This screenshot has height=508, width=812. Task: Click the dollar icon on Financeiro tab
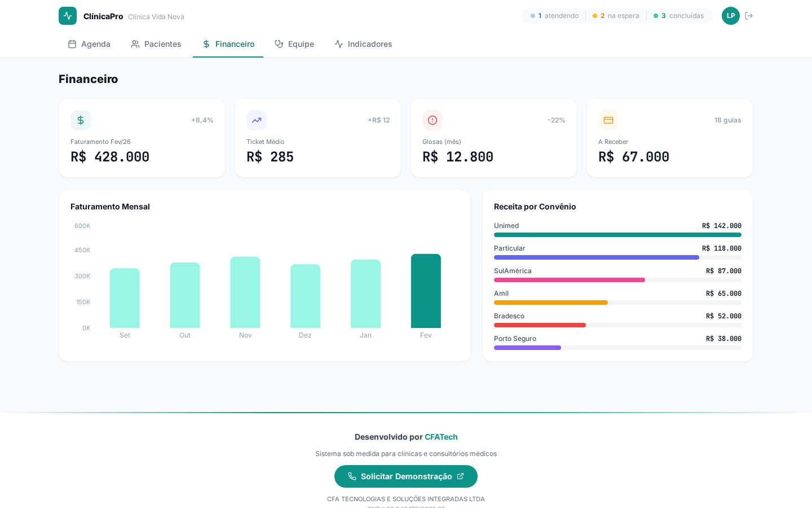click(206, 44)
